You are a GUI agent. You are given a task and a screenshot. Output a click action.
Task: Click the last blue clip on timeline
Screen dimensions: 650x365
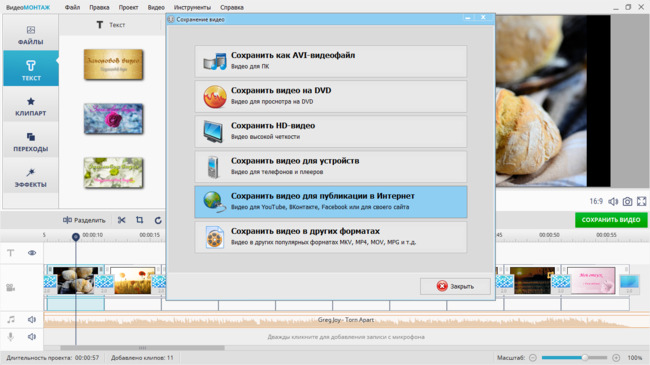click(629, 283)
